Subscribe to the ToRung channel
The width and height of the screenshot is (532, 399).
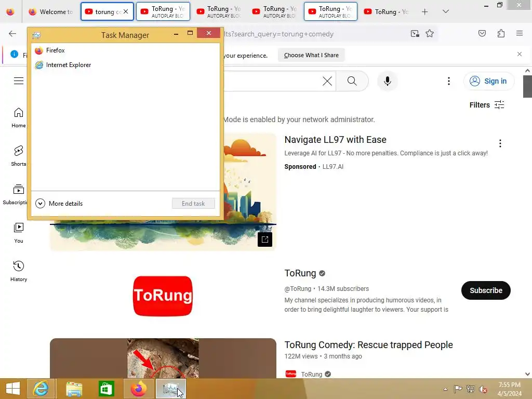pyautogui.click(x=486, y=290)
